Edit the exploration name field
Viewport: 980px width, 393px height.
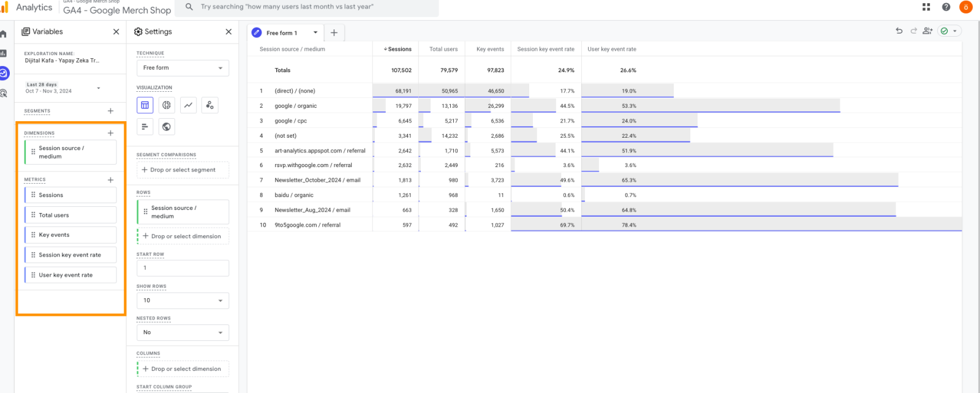click(62, 61)
